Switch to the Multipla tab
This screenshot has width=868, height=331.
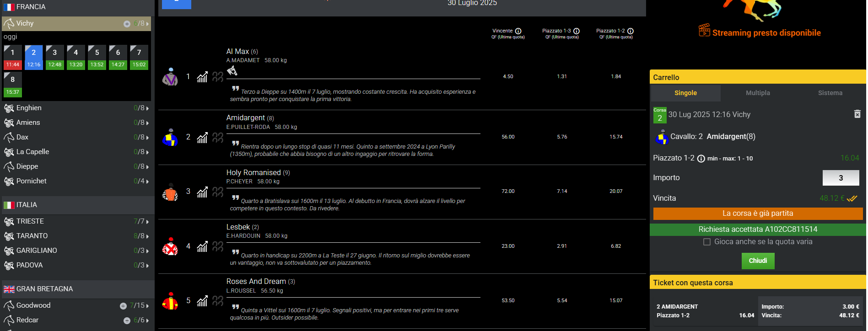tap(758, 93)
